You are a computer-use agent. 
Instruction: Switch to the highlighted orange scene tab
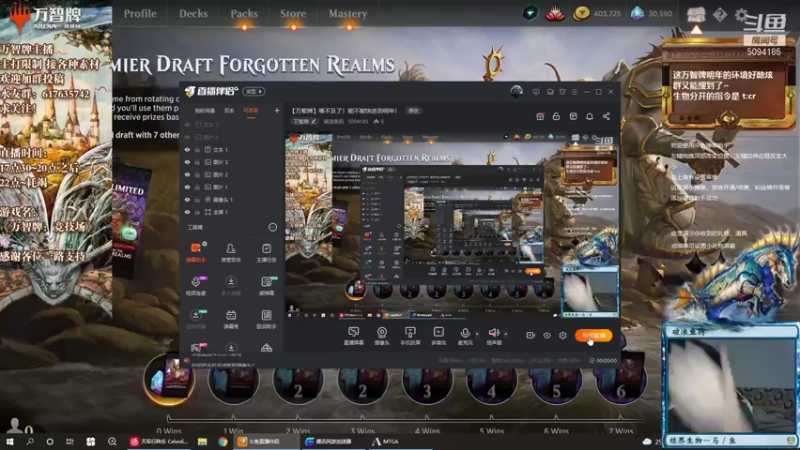[251, 111]
